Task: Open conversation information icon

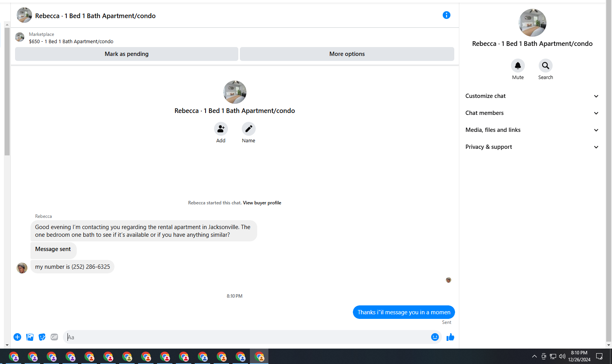Action: [x=447, y=15]
